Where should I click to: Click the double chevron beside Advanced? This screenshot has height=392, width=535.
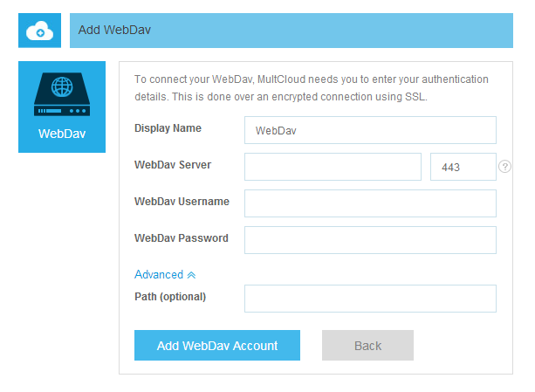pos(191,275)
